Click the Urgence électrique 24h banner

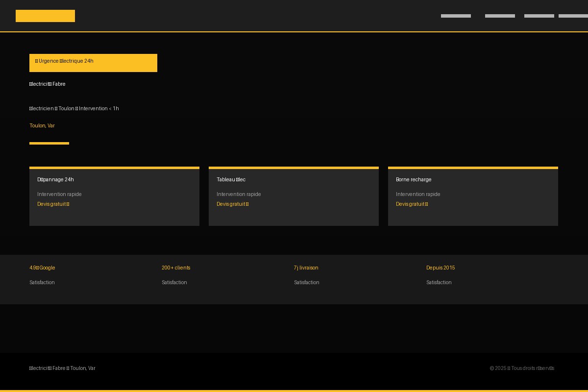pyautogui.click(x=93, y=63)
